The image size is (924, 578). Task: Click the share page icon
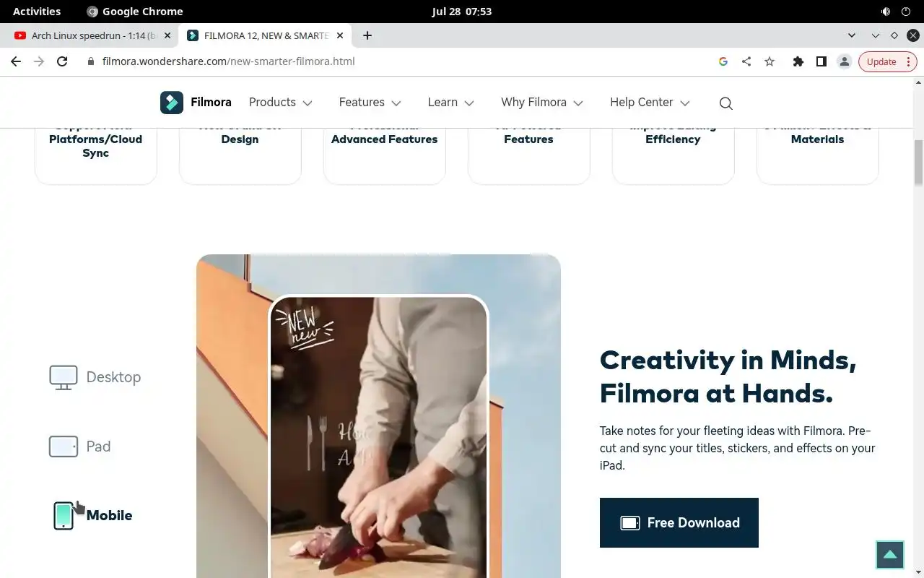[746, 61]
